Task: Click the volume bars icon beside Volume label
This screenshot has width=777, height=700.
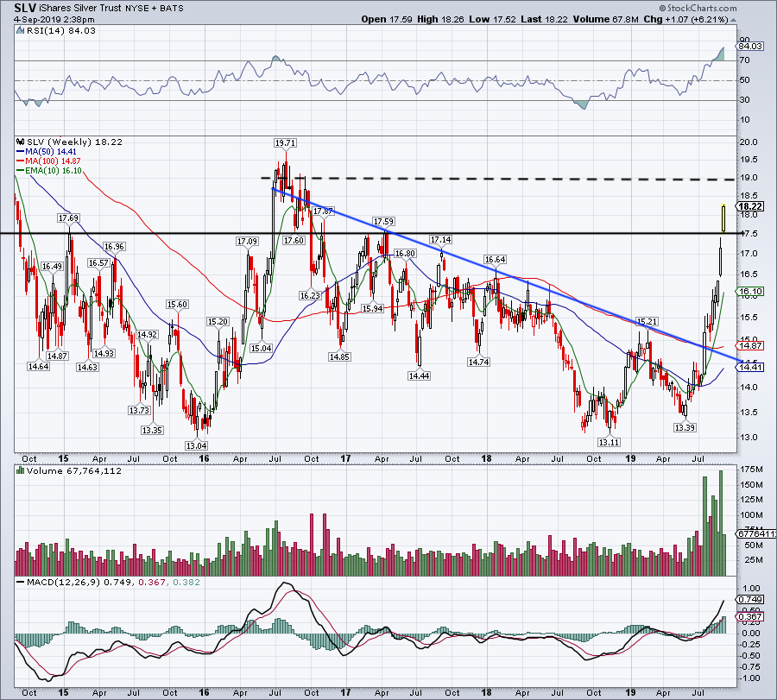Action: [x=21, y=470]
